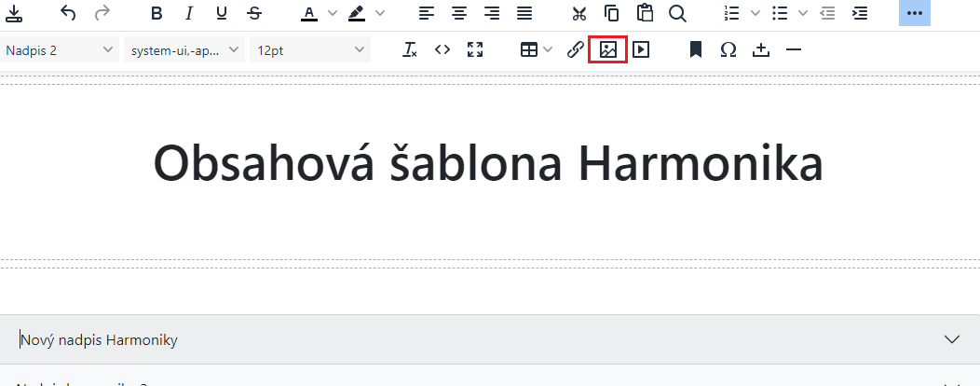
Task: Toggle bold formatting
Action: 157,13
